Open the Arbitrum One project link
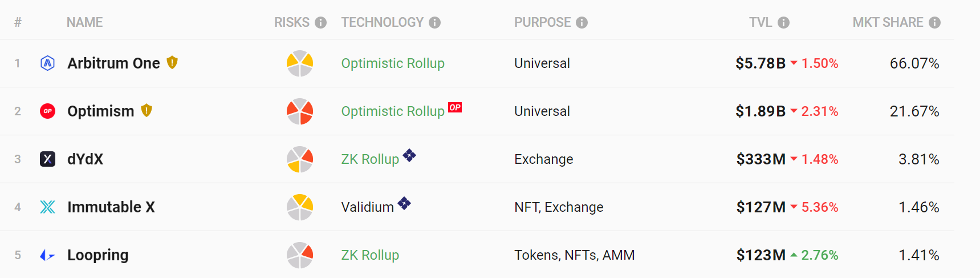 (x=113, y=63)
